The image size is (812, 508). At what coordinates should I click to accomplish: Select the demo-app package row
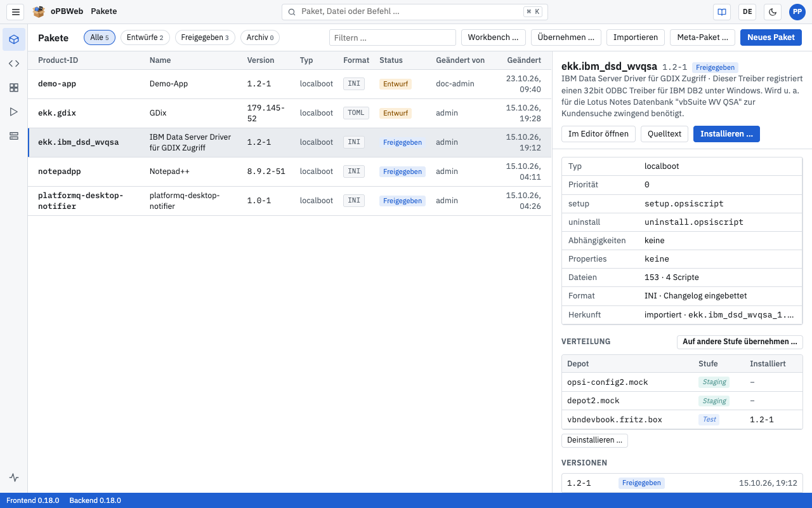coord(290,84)
